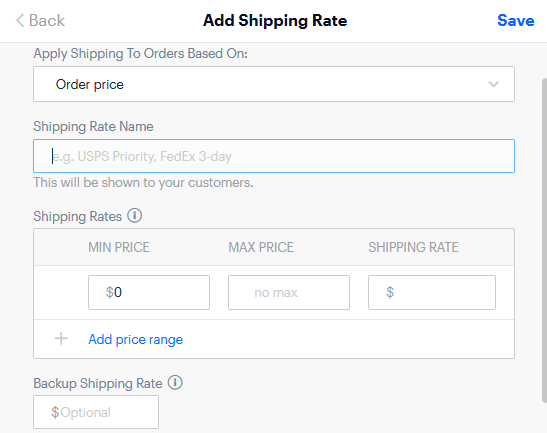The width and height of the screenshot is (547, 433).
Task: Click the 'Add Shipping Rate' page title
Action: click(x=275, y=20)
